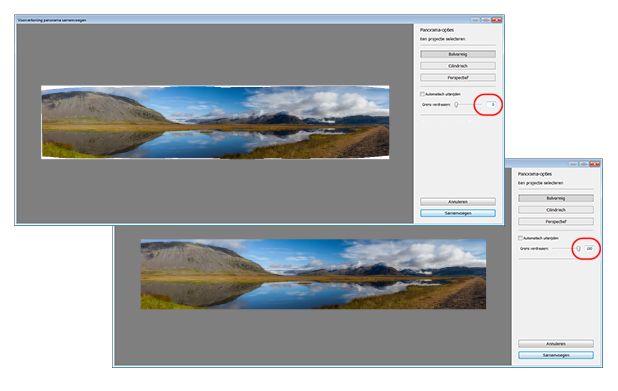Click Grens verdraaien value field showing 100
This screenshot has height=391, width=618.
click(x=589, y=249)
